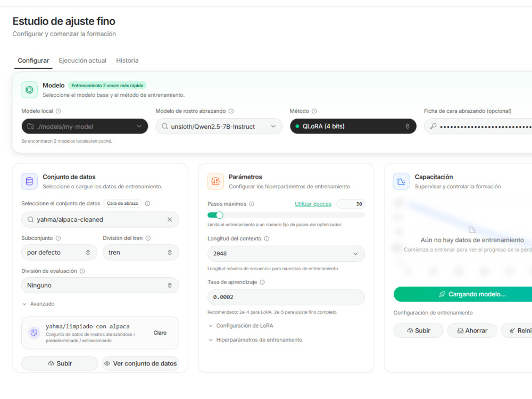The width and height of the screenshot is (532, 399).
Task: Open unsloth/Qwen2.5-7B-Instruct model dropdown
Action: [219, 126]
